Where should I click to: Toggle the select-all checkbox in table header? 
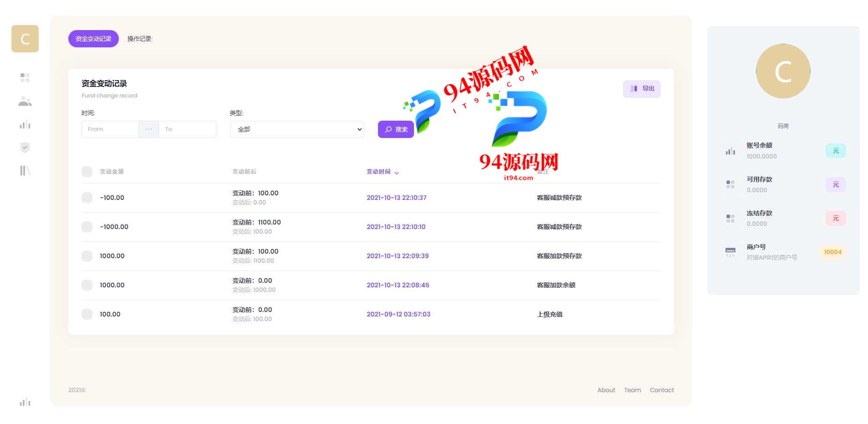pyautogui.click(x=87, y=172)
